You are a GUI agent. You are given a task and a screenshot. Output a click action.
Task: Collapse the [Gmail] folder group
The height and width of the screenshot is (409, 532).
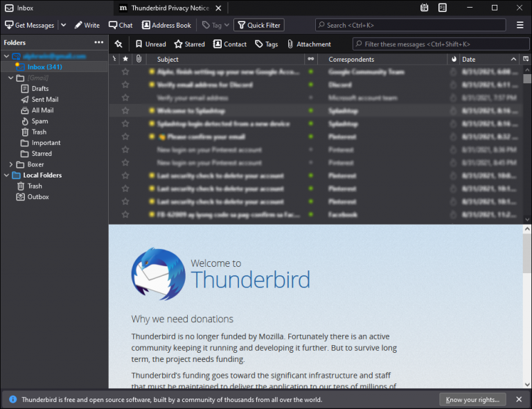pos(11,78)
